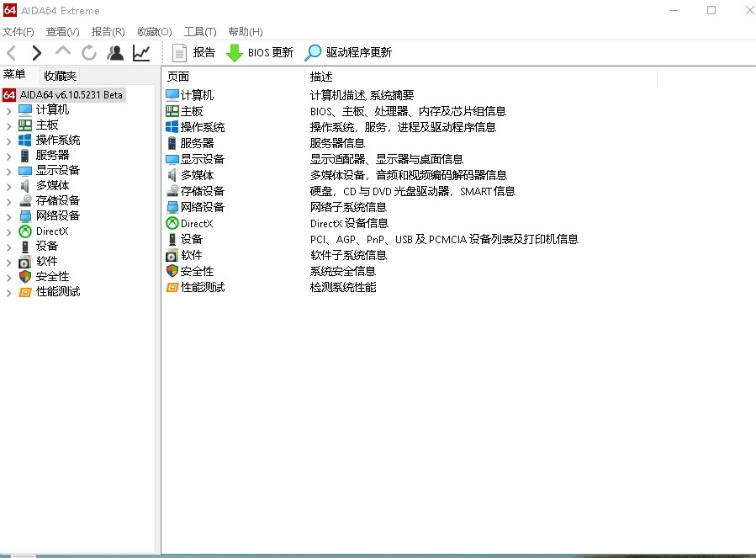This screenshot has width=756, height=558.
Task: Expand the 服务器 tree node
Action: pyautogui.click(x=8, y=156)
